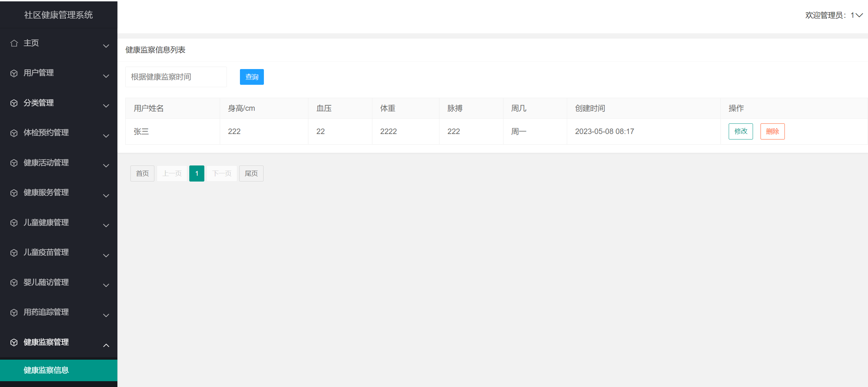The image size is (868, 387).
Task: Click the home icon beside 主页
Action: [14, 43]
